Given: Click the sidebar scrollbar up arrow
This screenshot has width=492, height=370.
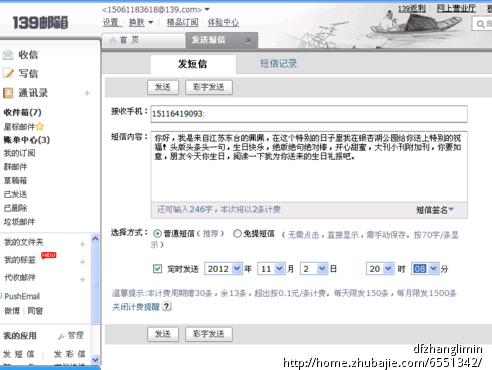Looking at the screenshot, I should point(95,239).
